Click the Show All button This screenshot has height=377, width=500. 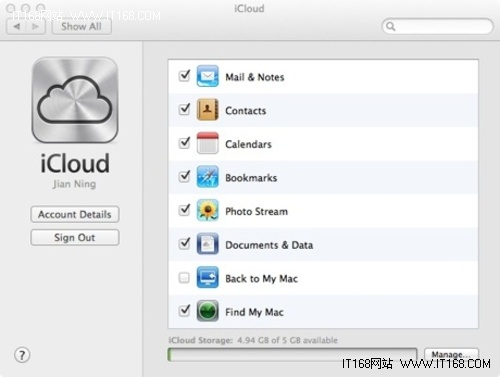82,26
